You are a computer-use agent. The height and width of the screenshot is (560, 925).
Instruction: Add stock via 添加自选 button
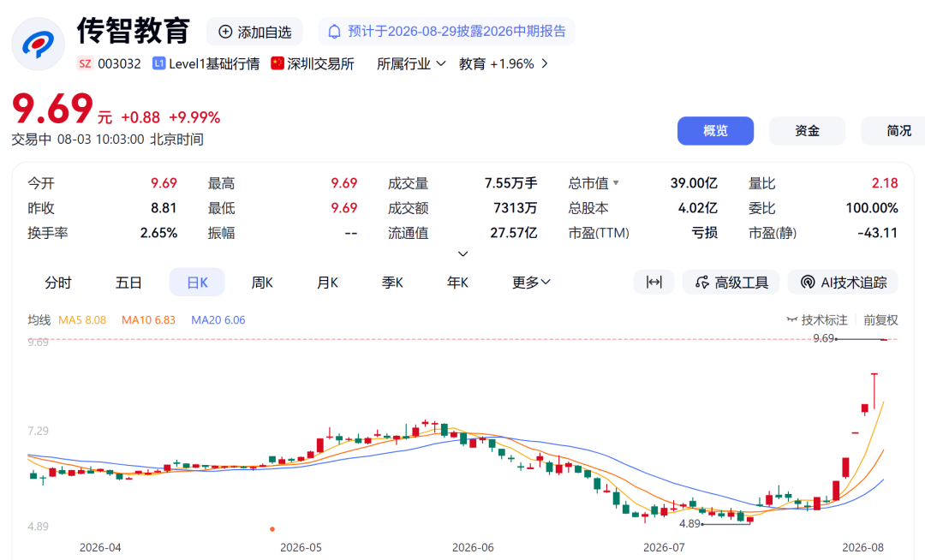click(x=255, y=32)
